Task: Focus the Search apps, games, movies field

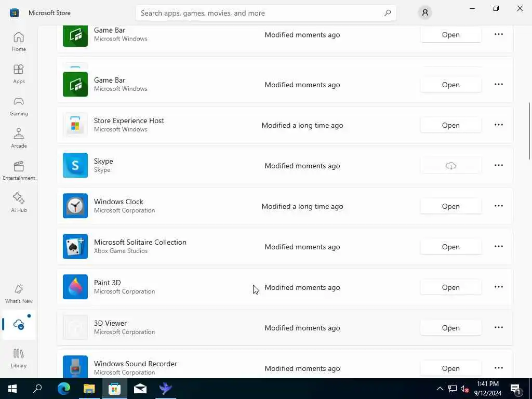Action: point(265,13)
